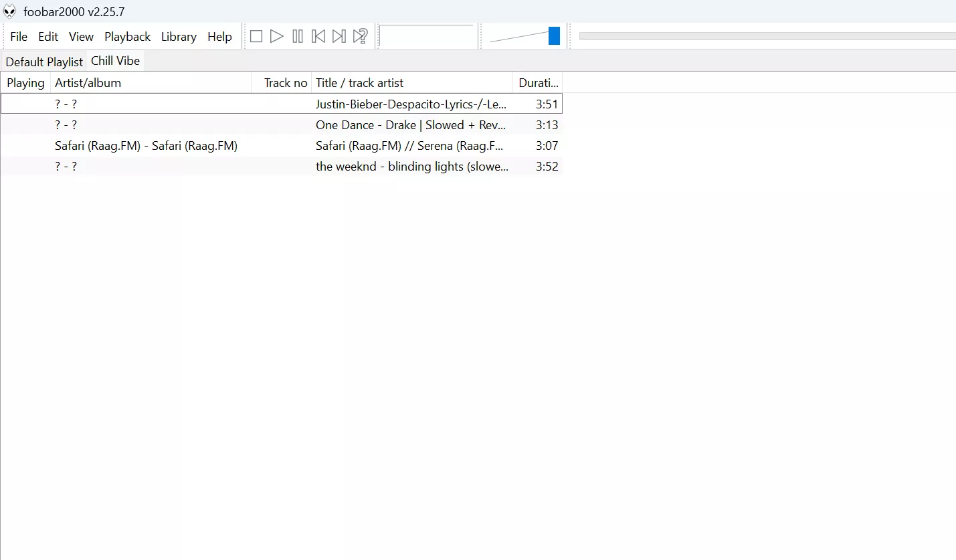Viewport: 956px width, 560px height.
Task: Click the foobar2000 logo icon
Action: 9,11
